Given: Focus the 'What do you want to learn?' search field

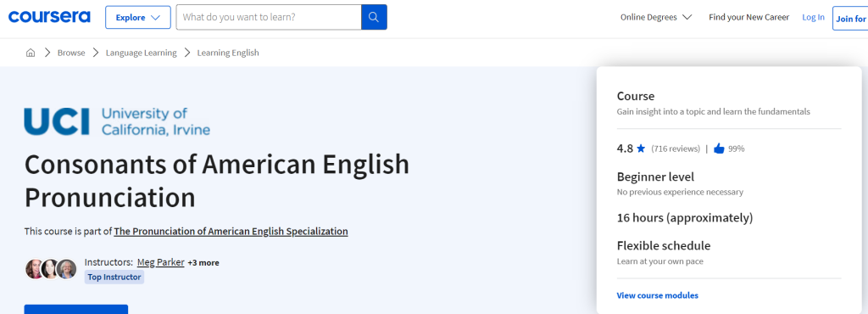Looking at the screenshot, I should click(x=269, y=17).
